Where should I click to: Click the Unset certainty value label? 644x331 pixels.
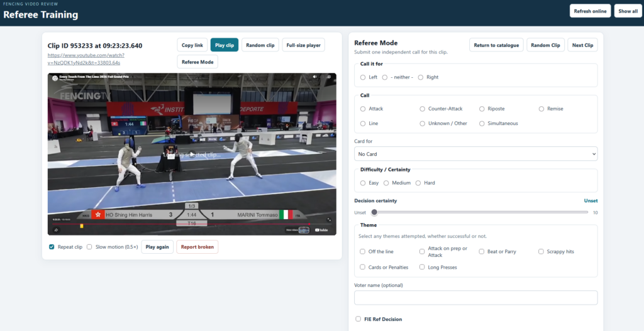tap(591, 200)
